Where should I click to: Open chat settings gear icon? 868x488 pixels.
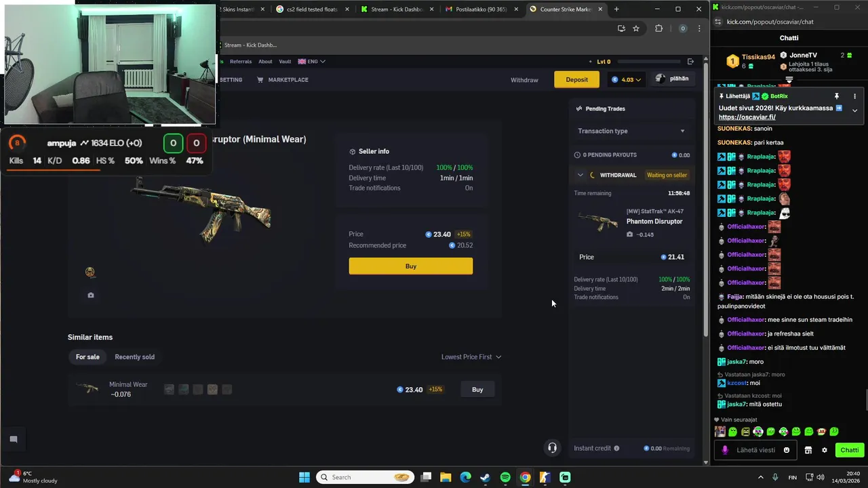pyautogui.click(x=825, y=450)
